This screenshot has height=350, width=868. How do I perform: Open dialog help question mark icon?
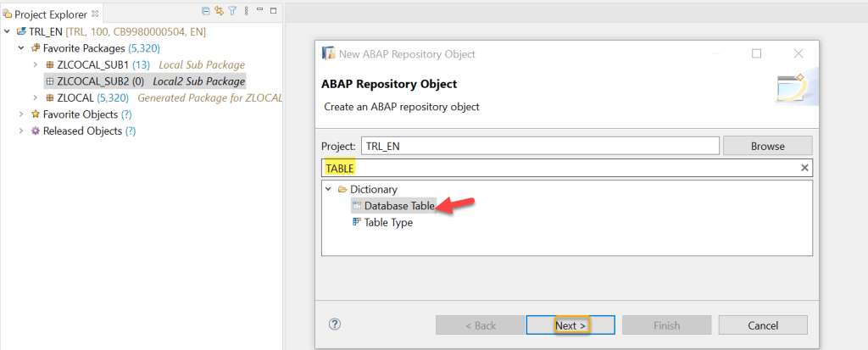pos(335,324)
